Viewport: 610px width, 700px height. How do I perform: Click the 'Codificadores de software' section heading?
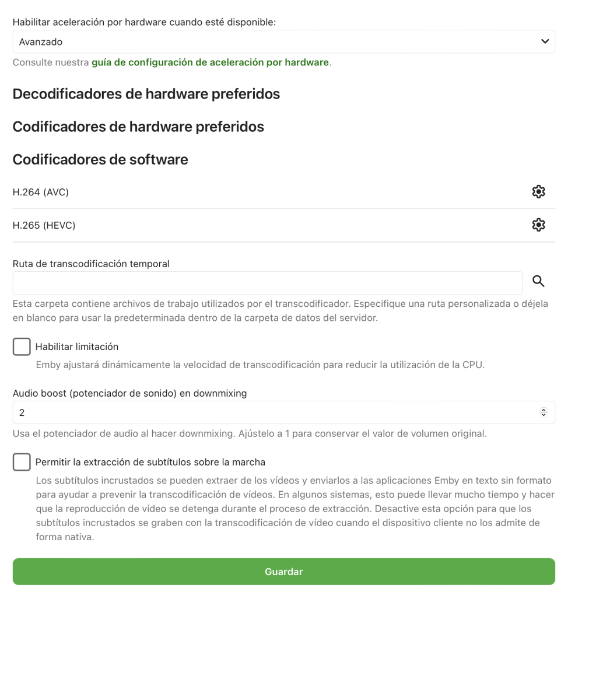[100, 159]
